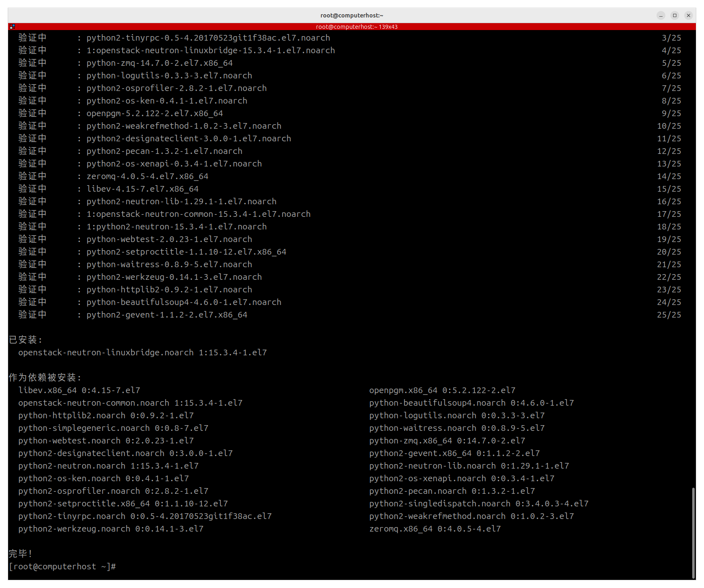Click '1:openstack-neutron-common-15.3.4-1.el7.noarch' line
The width and height of the screenshot is (704, 588).
pos(199,214)
